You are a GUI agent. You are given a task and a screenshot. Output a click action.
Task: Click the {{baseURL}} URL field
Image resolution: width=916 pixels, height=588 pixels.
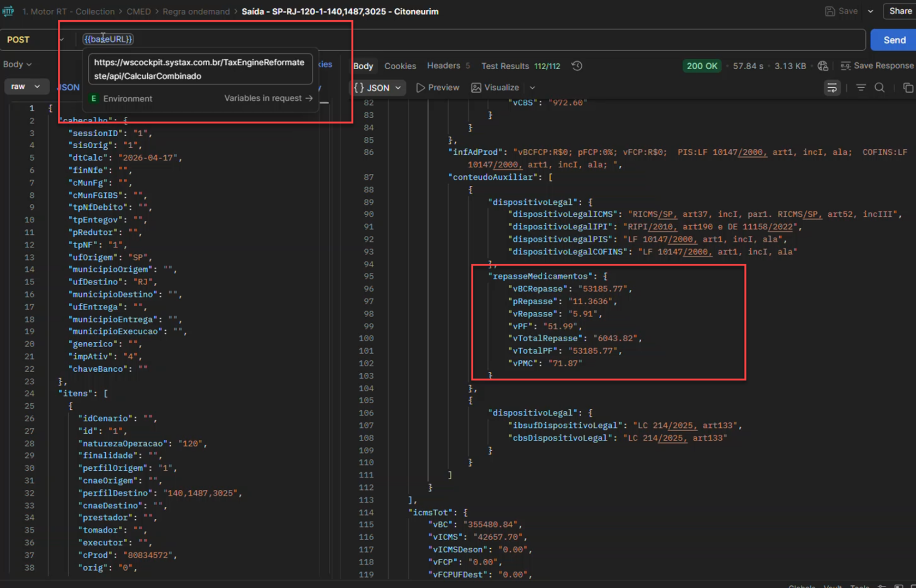click(x=108, y=39)
